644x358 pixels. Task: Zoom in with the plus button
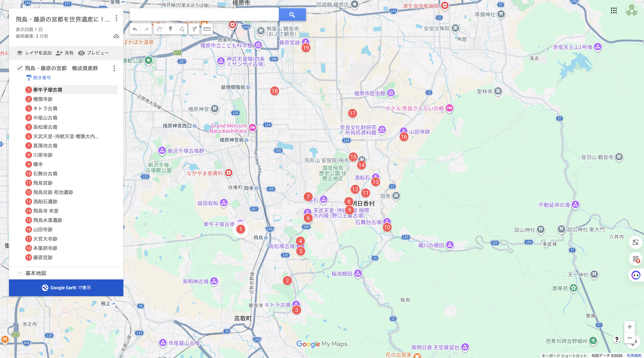pyautogui.click(x=630, y=327)
